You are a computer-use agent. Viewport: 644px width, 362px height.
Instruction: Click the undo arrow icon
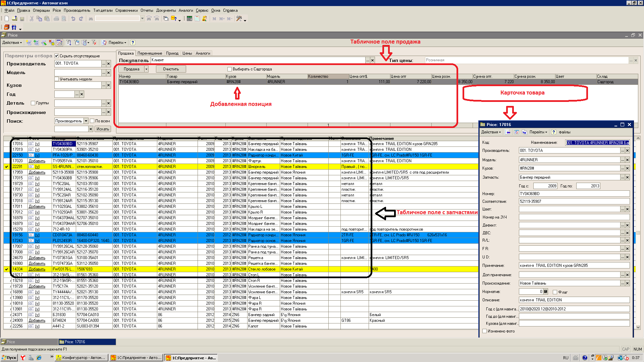[x=73, y=19]
